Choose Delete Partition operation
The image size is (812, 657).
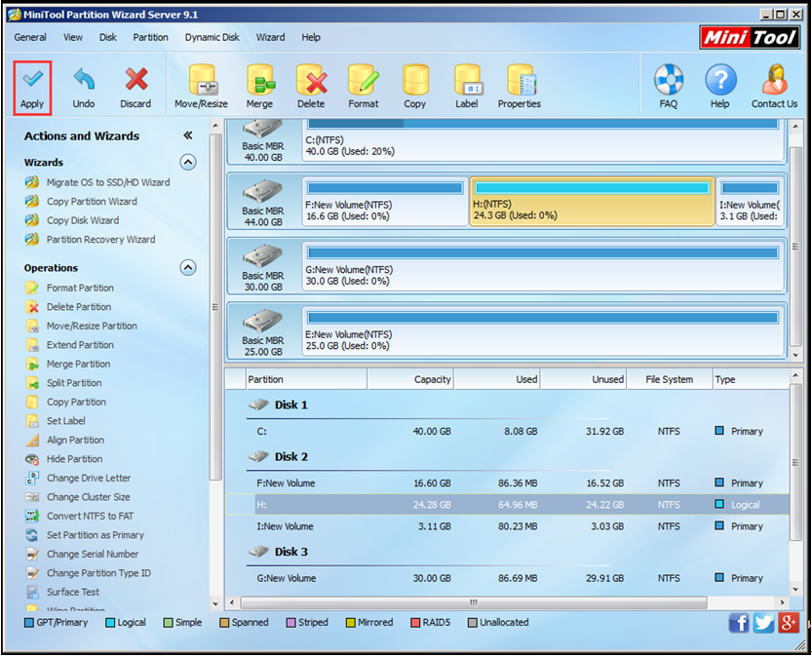[68, 307]
